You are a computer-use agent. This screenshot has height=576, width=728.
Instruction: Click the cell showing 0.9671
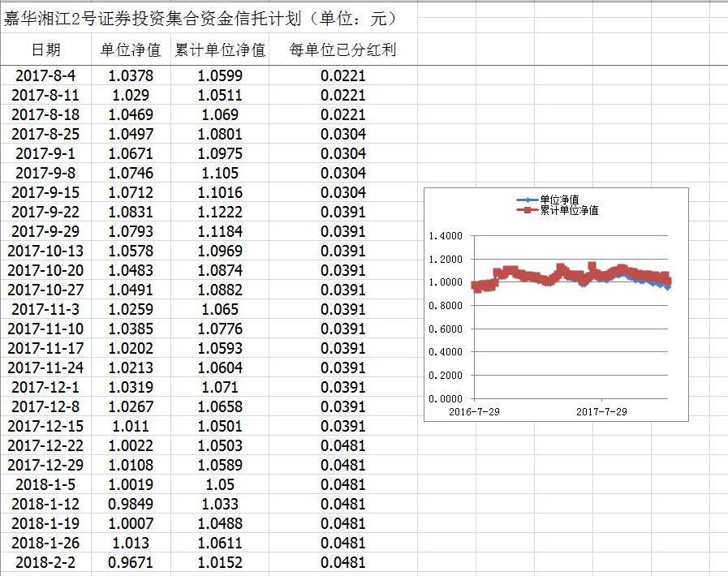tap(130, 562)
